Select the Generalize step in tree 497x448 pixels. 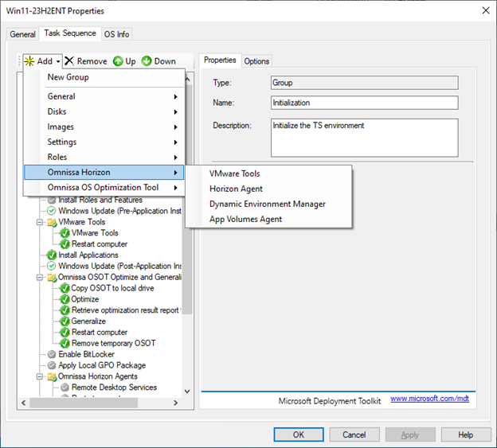(x=88, y=321)
